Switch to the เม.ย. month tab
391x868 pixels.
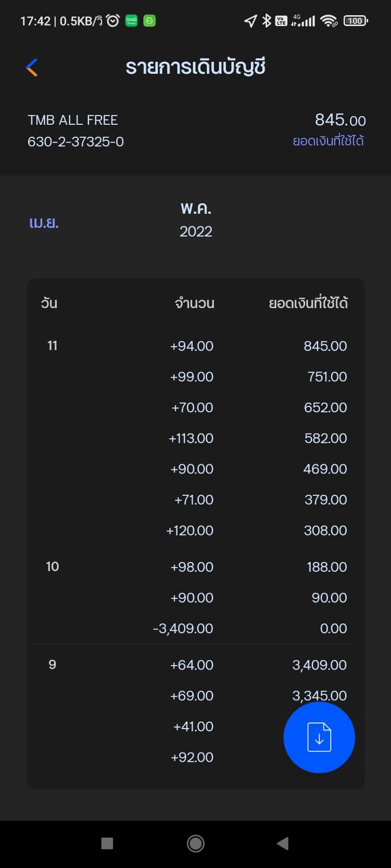[x=44, y=222]
